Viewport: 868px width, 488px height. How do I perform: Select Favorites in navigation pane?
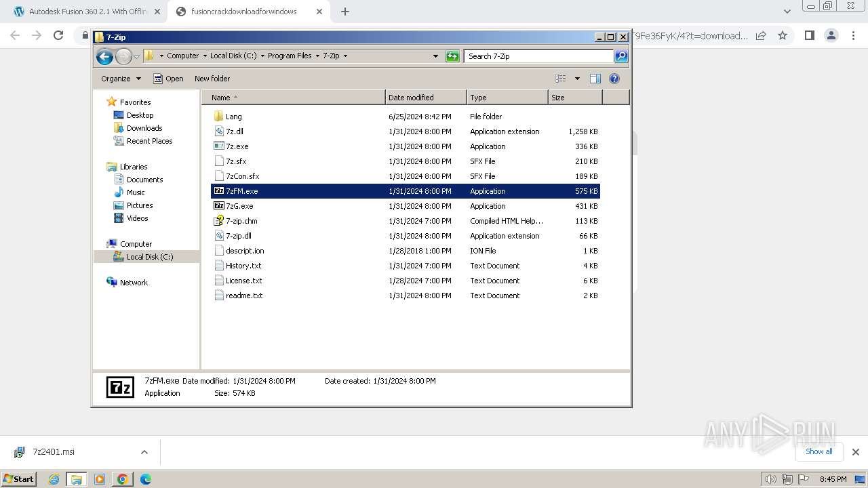(x=135, y=102)
